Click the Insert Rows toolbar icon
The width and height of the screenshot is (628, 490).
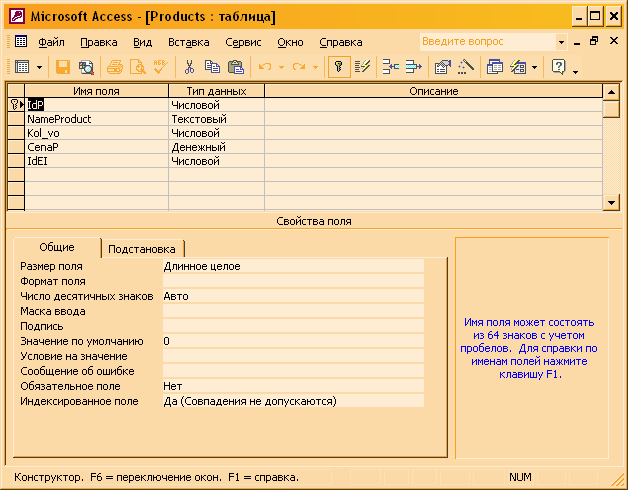(x=390, y=67)
